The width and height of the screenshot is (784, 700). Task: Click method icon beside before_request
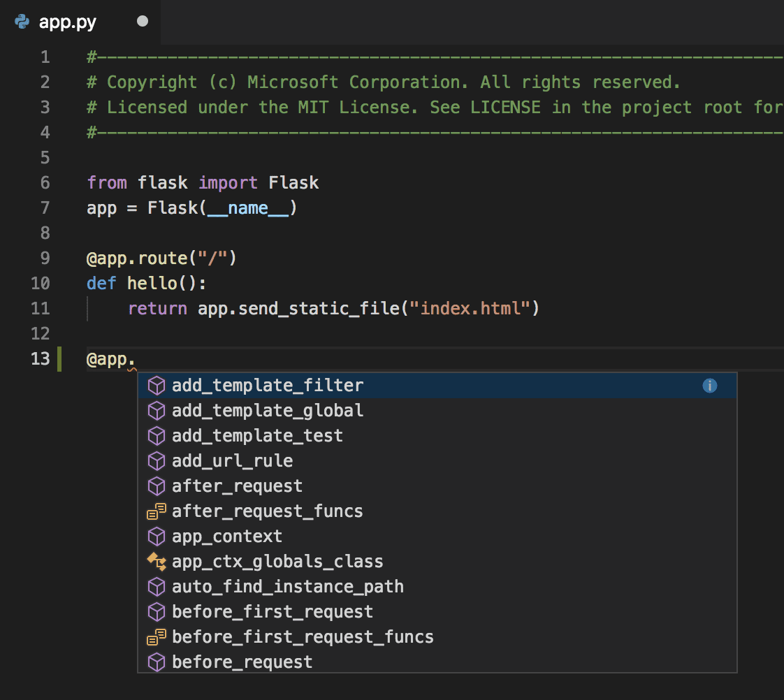pos(157,662)
